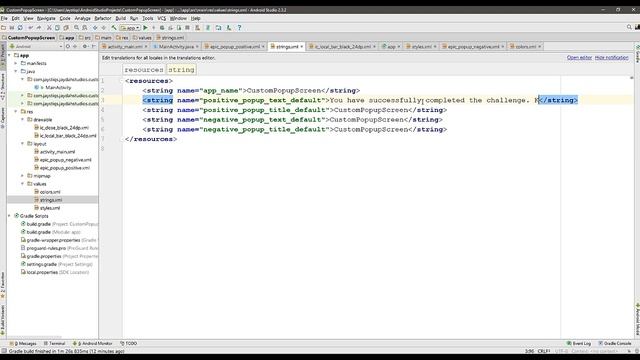This screenshot has width=640, height=360.
Task: Switch to the MainActivity.java tab
Action: click(176, 47)
